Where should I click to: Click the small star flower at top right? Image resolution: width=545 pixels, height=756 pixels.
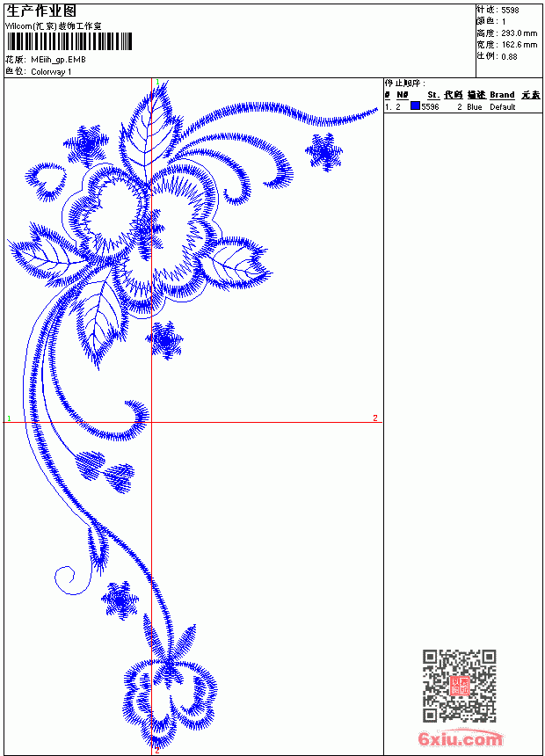[x=324, y=152]
